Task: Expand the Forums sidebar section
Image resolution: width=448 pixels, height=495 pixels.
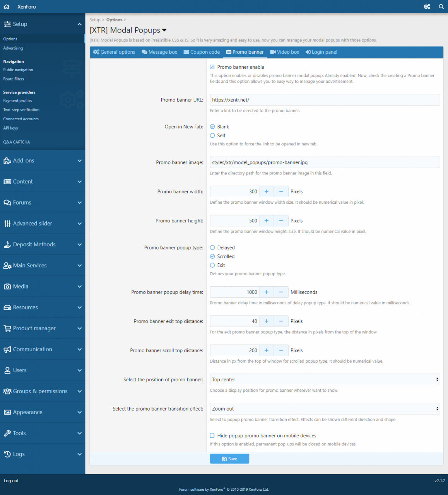Action: coord(43,203)
